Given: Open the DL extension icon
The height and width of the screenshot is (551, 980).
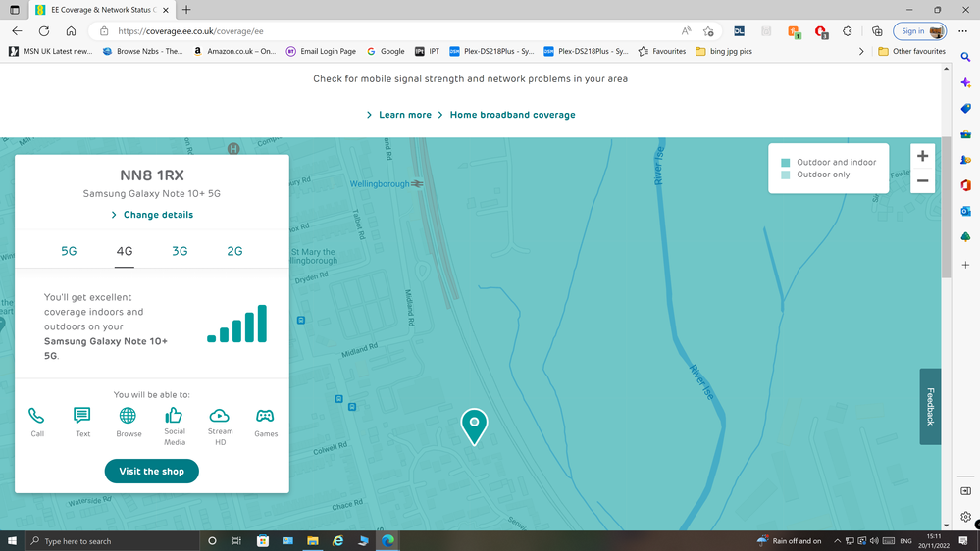Looking at the screenshot, I should (x=739, y=31).
